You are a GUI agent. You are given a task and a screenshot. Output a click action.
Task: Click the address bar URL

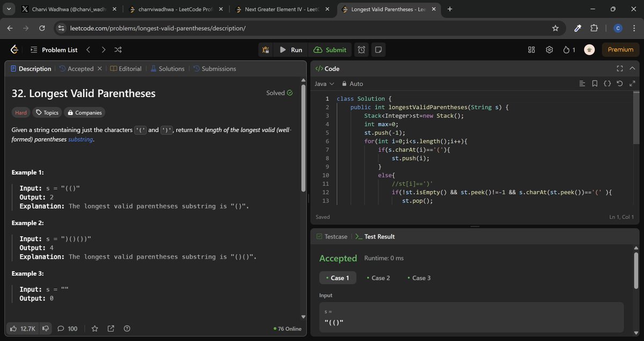[x=158, y=28]
